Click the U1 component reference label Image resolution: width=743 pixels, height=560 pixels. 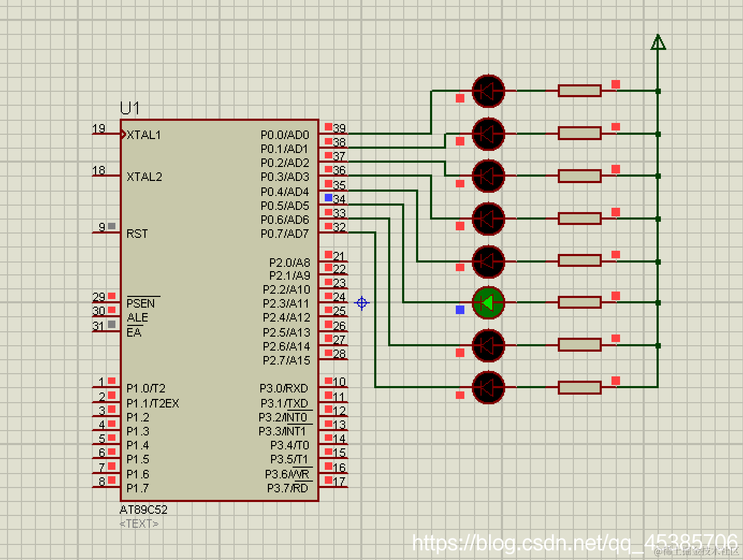[x=130, y=108]
